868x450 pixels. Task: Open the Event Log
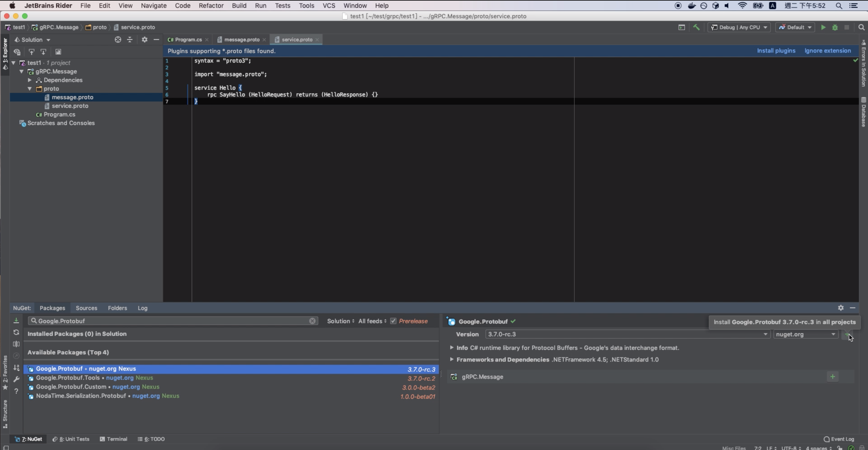(839, 439)
